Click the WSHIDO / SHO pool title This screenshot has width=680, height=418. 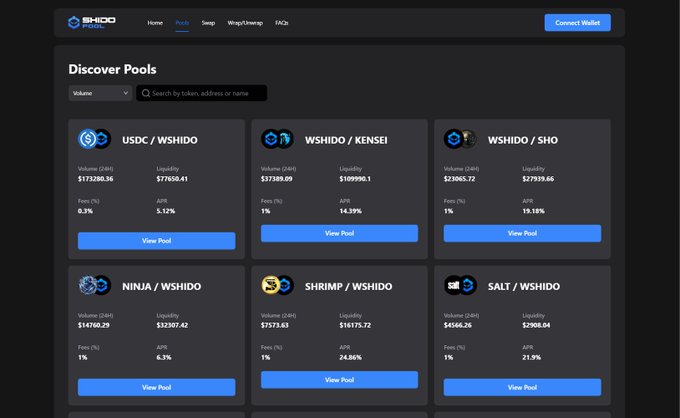click(523, 140)
